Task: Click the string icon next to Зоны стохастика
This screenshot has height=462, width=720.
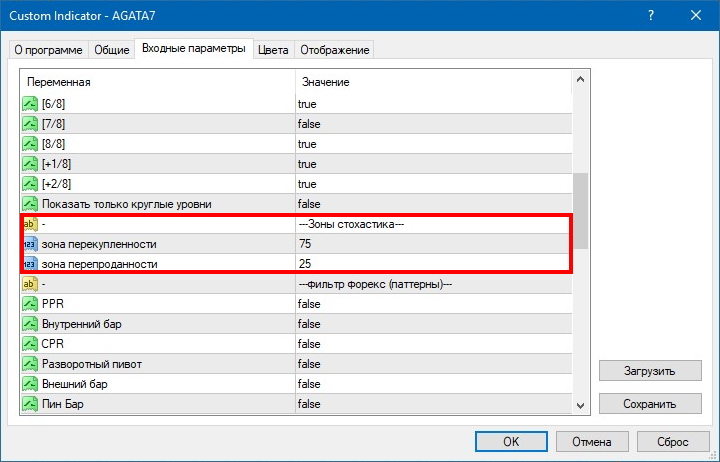Action: (x=30, y=224)
